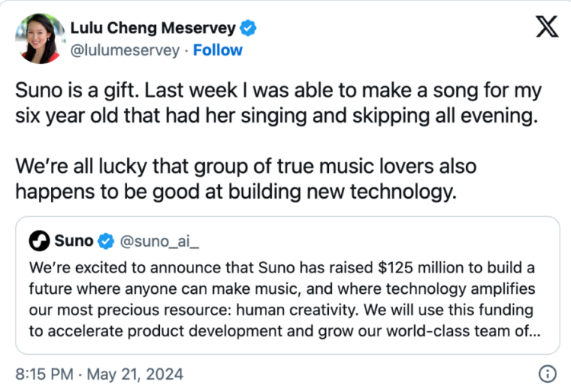Viewport: 571px width, 392px height.
Task: Expand the truncated "team of..." ellipsis
Action: 531,333
